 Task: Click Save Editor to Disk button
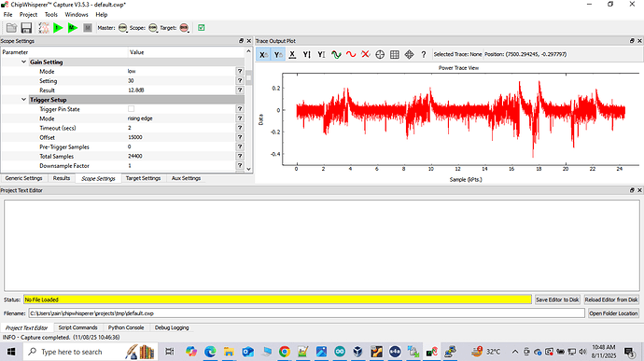tap(557, 299)
